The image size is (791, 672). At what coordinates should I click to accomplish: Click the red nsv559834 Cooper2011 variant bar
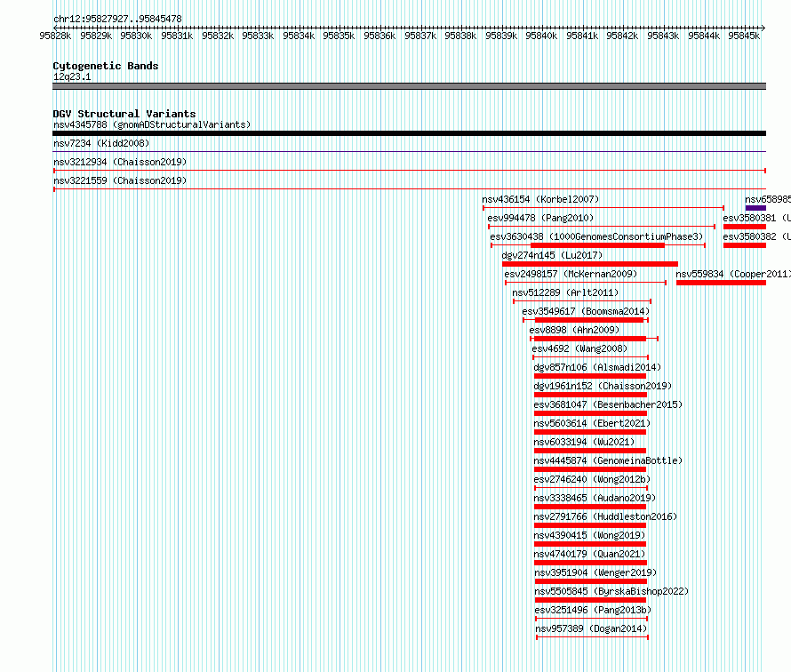(722, 283)
